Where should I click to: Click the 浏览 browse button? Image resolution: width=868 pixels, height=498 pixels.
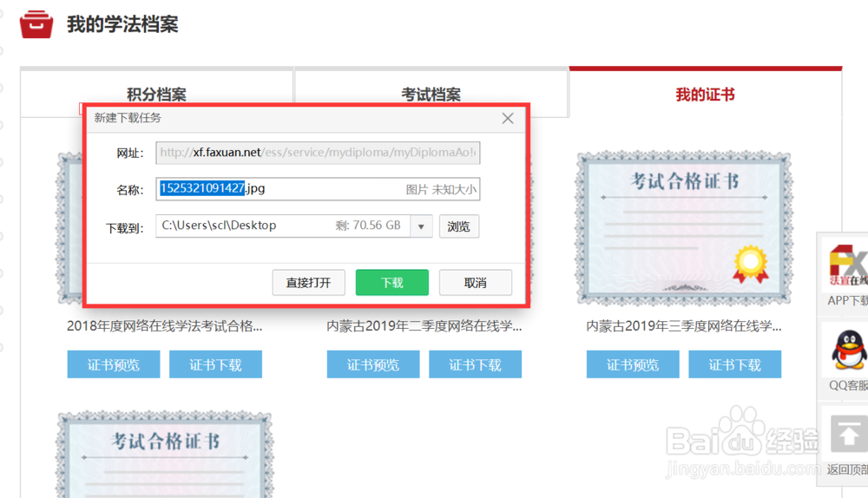(x=459, y=226)
